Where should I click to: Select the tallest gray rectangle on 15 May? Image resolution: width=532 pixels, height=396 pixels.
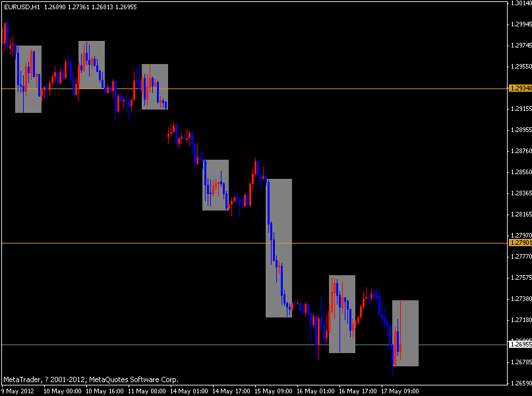click(279, 248)
